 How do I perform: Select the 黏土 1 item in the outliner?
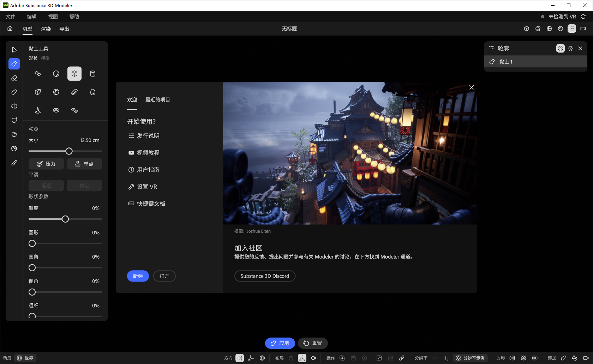(x=507, y=61)
